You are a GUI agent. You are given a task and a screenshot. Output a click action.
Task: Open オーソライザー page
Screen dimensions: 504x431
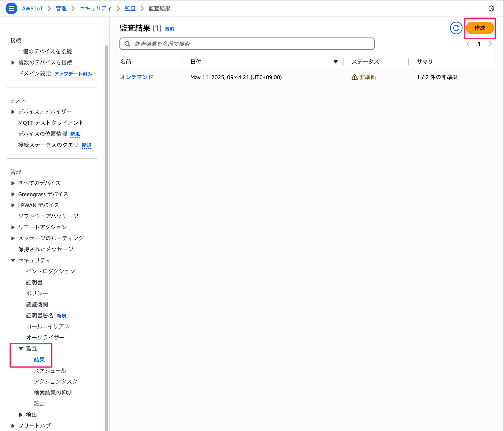coord(45,338)
